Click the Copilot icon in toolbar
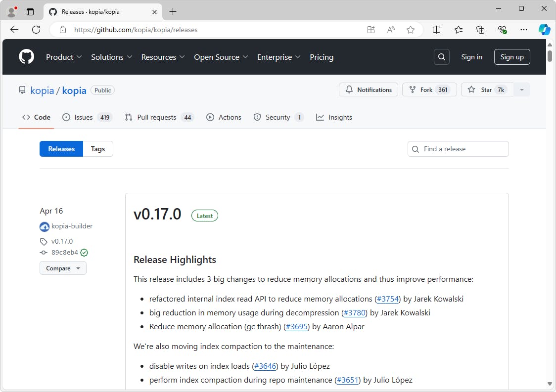The image size is (556, 392). click(x=544, y=30)
